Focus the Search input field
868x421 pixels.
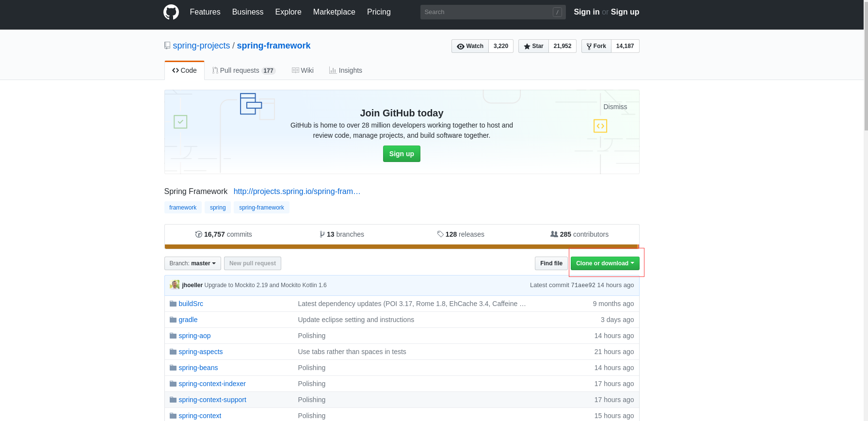tap(493, 12)
